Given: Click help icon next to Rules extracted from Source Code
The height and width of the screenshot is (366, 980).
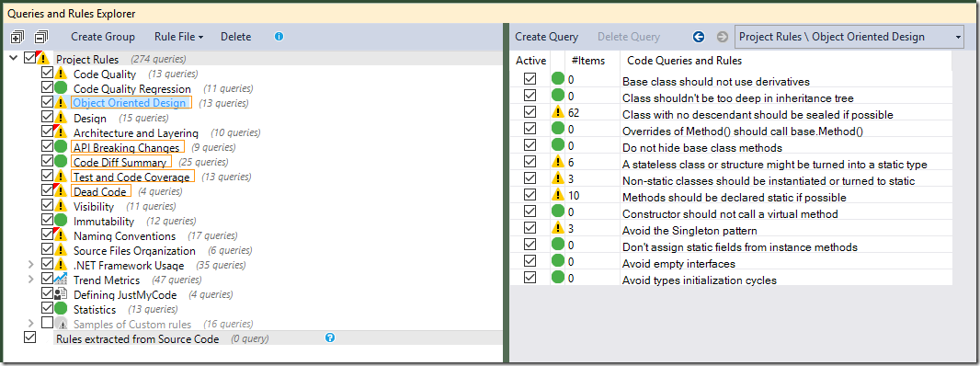Looking at the screenshot, I should (x=330, y=337).
